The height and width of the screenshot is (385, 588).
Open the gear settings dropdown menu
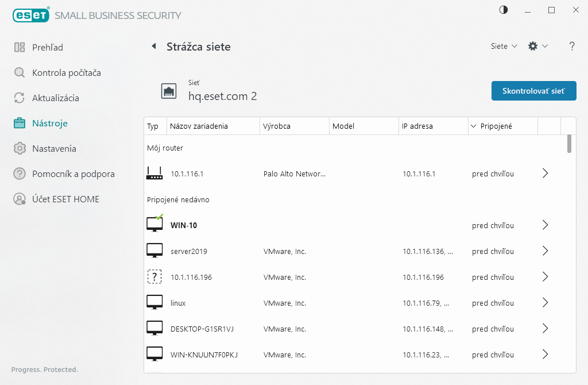(537, 47)
